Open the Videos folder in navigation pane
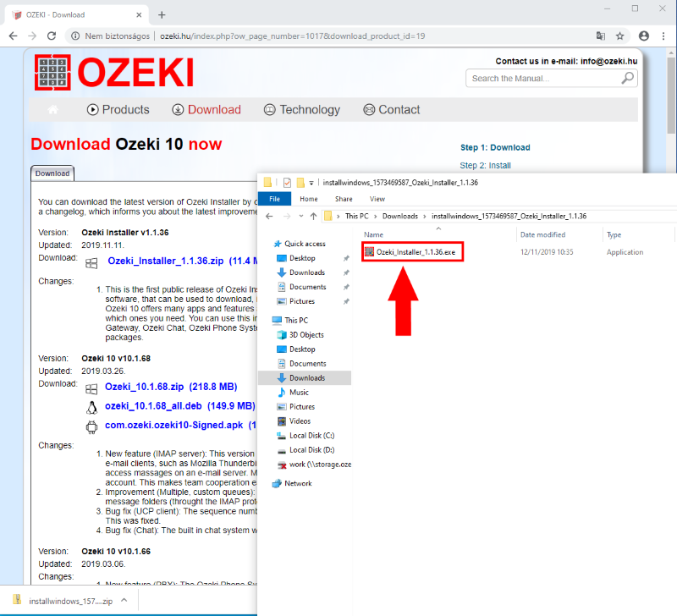 pos(300,421)
